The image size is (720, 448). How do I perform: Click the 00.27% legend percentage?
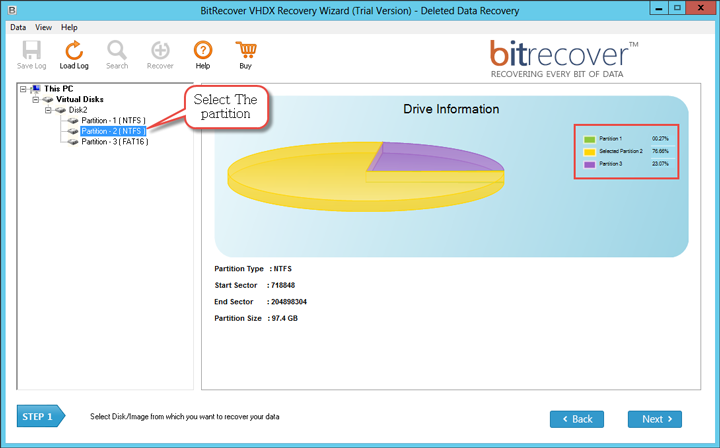tap(660, 139)
